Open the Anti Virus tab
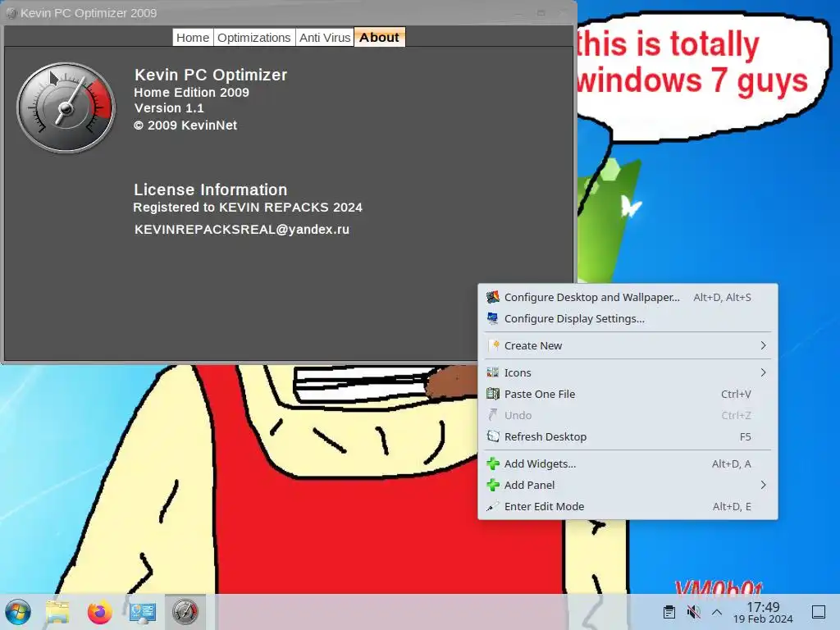840x630 pixels. (325, 38)
